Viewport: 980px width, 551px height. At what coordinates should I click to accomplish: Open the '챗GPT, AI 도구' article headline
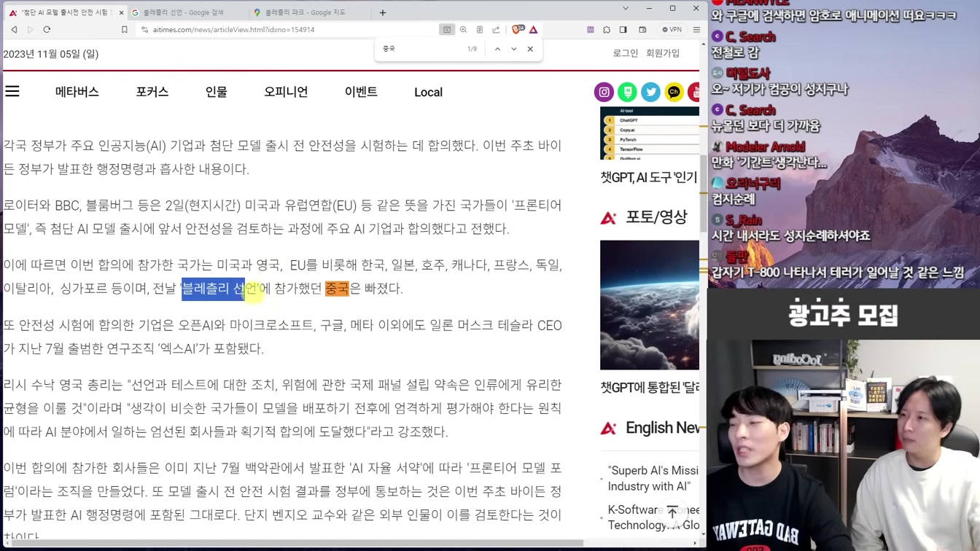click(x=649, y=177)
